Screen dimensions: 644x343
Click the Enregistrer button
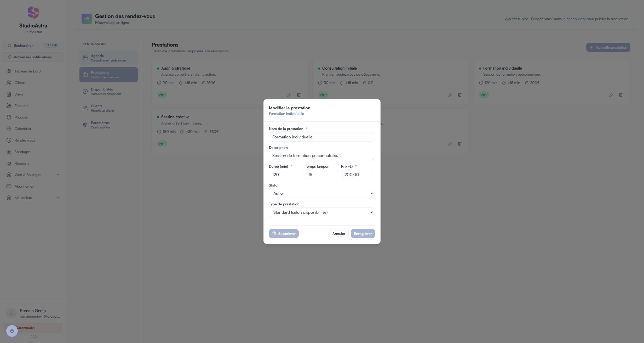[363, 234]
